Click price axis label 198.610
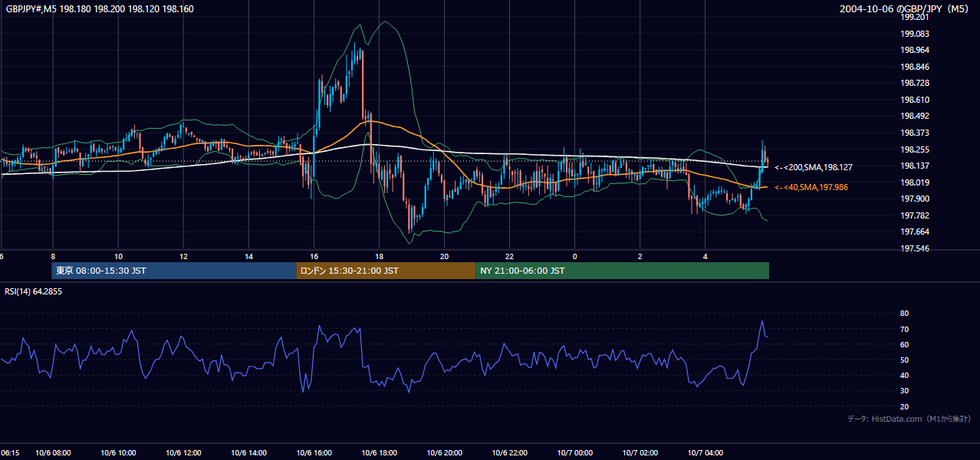 914,100
